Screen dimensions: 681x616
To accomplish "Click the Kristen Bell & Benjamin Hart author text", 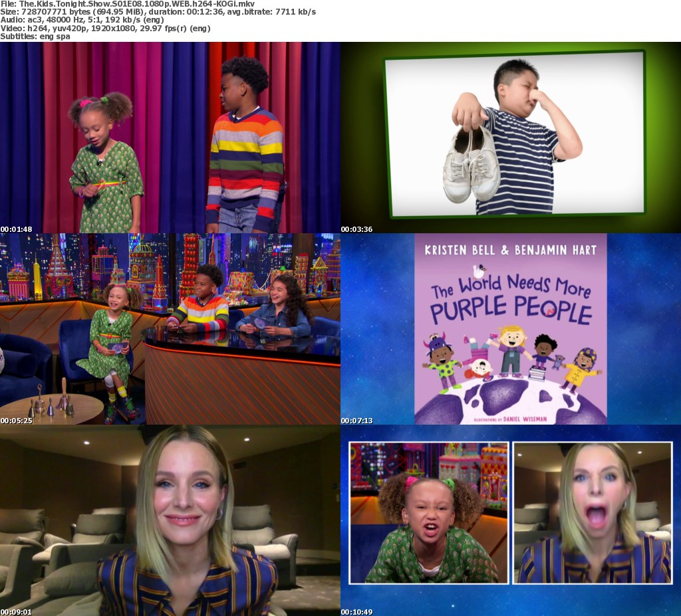I will (510, 251).
